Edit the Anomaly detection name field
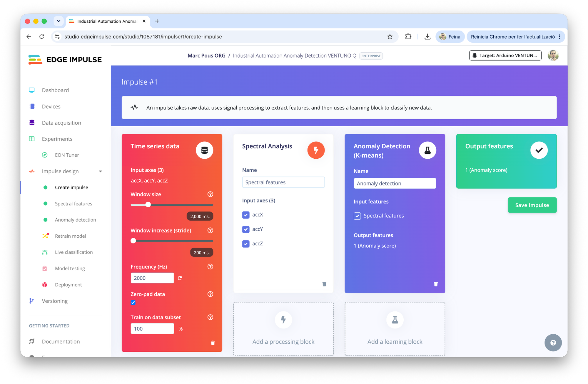Image resolution: width=588 pixels, height=384 pixels. (x=395, y=184)
